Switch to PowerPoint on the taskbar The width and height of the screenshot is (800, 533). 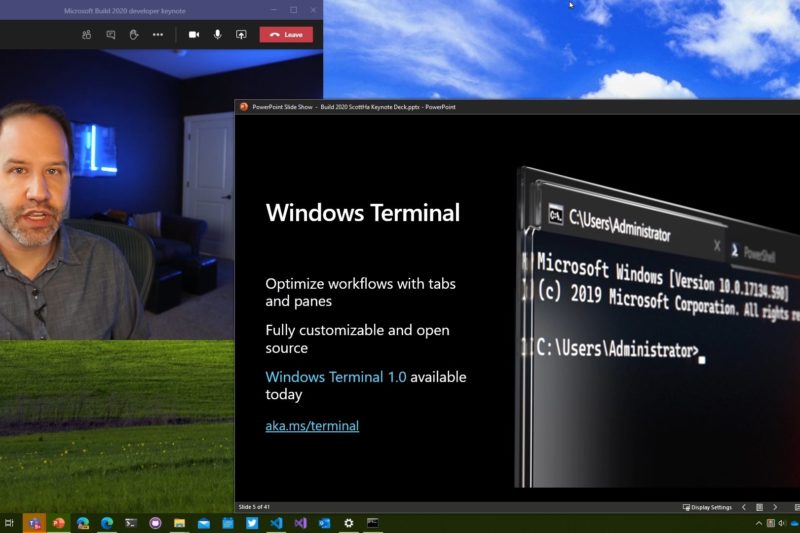pos(59,523)
